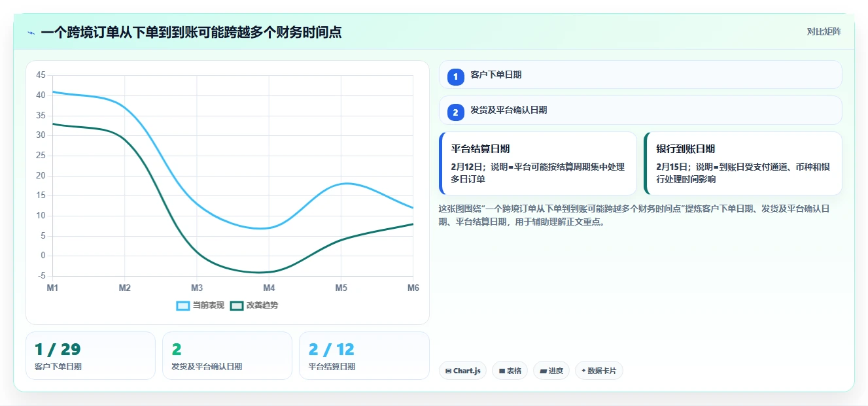The width and height of the screenshot is (868, 406).
Task: Click the number 1 badge icon
Action: click(455, 76)
